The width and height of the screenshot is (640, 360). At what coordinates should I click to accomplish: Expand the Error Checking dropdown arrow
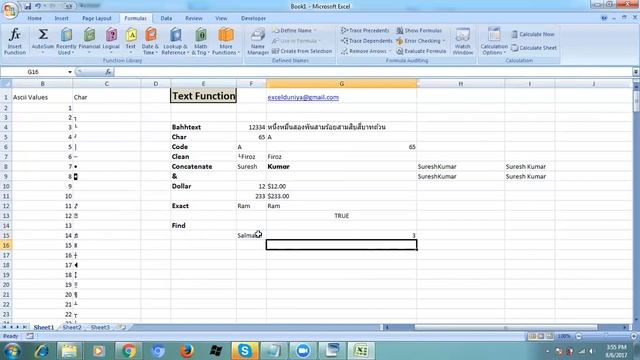(x=444, y=41)
